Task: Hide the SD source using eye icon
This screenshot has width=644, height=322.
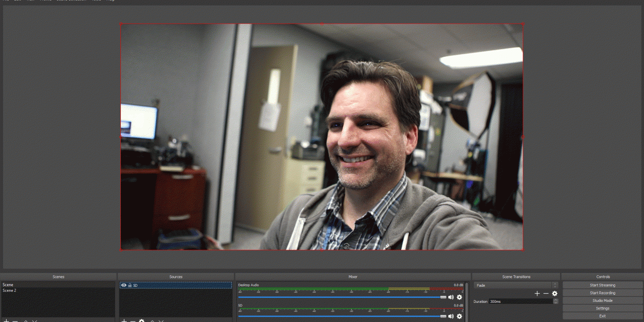Action: (x=124, y=285)
